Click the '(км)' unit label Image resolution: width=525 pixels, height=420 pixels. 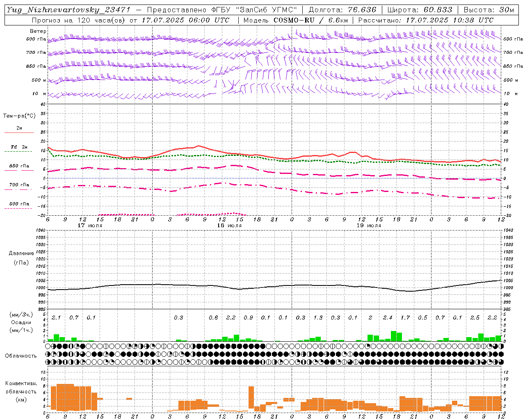[21, 399]
